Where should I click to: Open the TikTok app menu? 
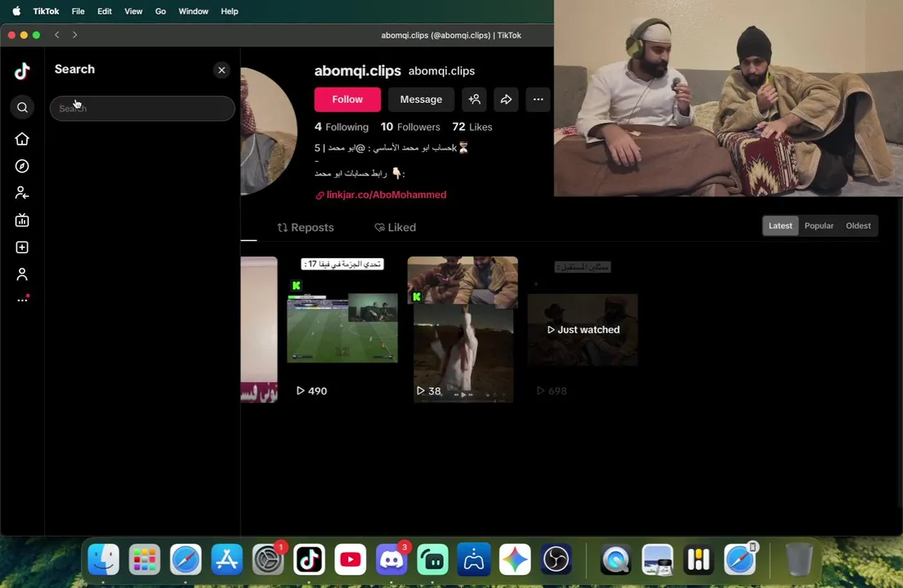pyautogui.click(x=46, y=11)
